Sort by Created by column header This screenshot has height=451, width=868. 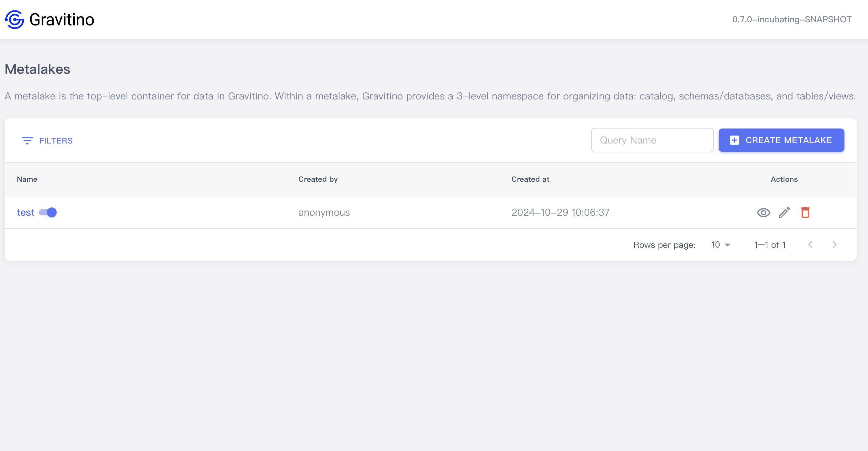point(318,179)
